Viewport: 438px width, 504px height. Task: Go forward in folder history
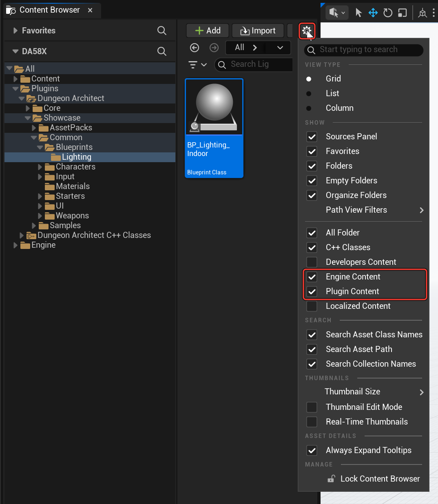click(214, 48)
